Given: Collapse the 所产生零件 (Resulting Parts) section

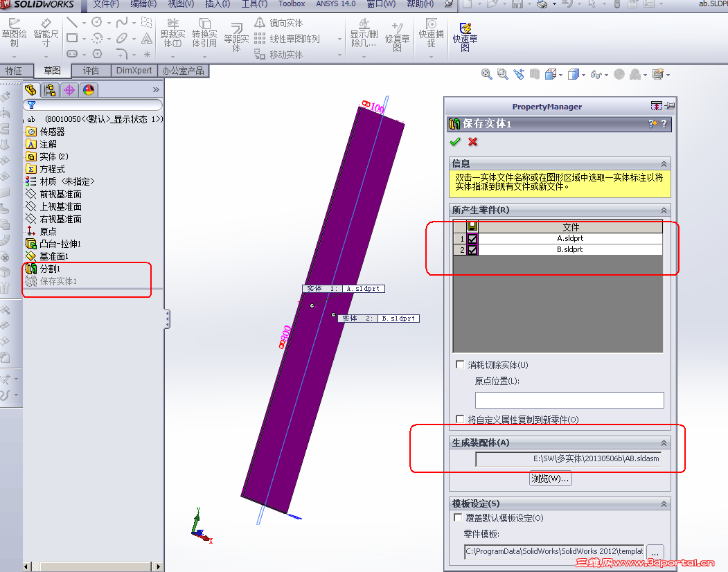Looking at the screenshot, I should pyautogui.click(x=664, y=211).
